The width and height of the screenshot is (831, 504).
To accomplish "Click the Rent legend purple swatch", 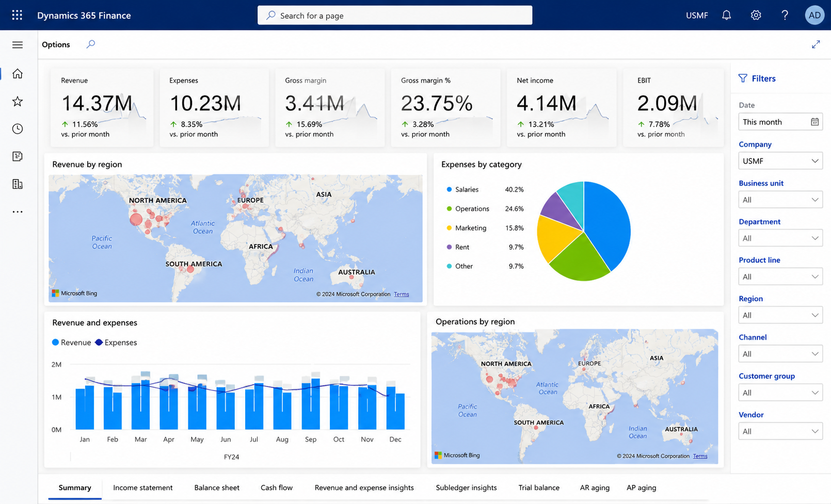I will point(449,247).
